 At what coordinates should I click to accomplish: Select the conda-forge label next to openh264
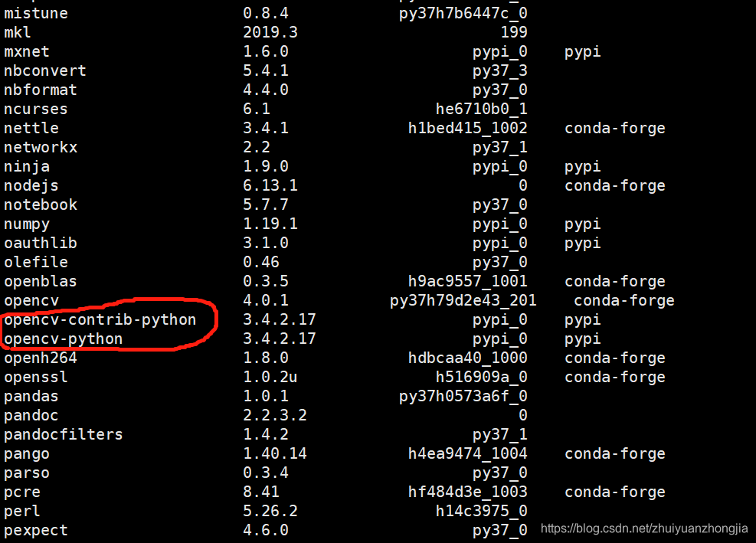[x=614, y=358]
